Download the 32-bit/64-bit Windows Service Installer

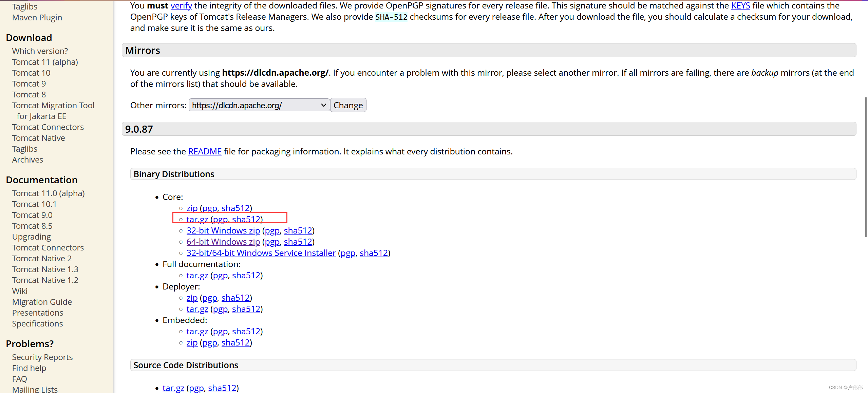(261, 253)
